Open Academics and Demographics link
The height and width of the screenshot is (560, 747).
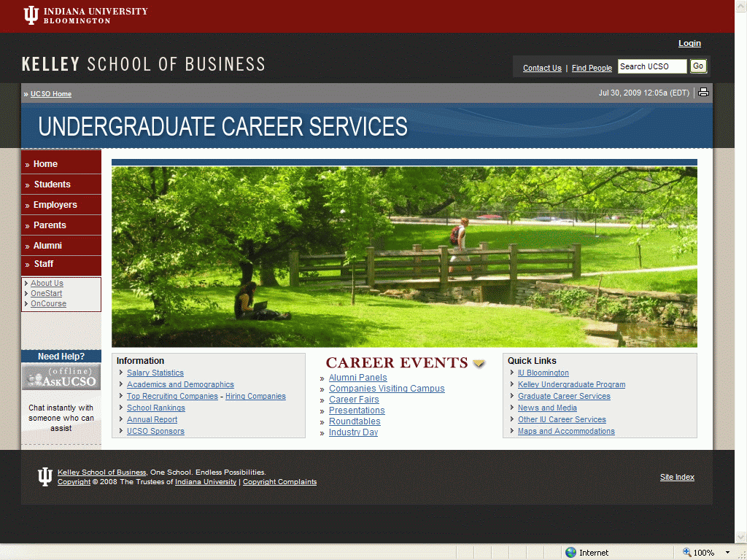click(x=180, y=384)
